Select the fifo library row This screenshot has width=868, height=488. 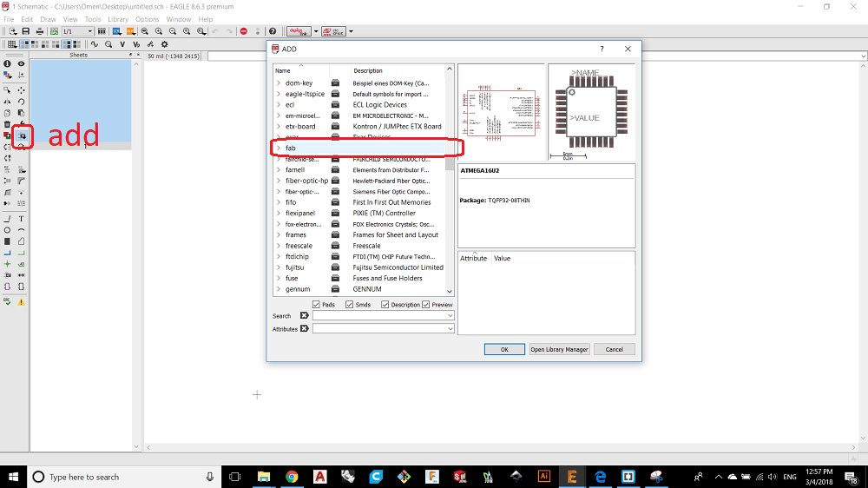pos(360,202)
